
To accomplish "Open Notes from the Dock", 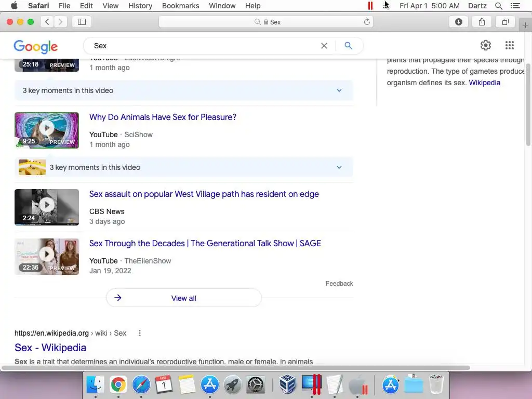I will [187, 385].
